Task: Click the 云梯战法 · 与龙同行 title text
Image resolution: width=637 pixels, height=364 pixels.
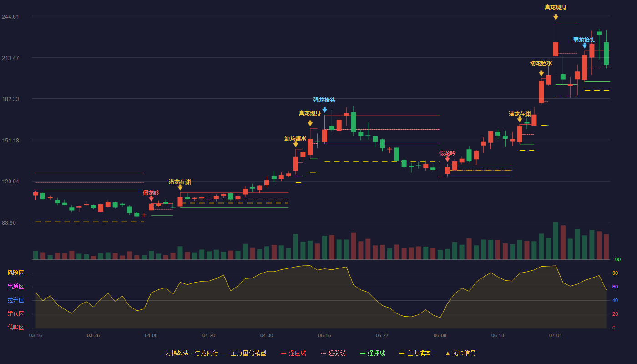Action: (x=191, y=353)
